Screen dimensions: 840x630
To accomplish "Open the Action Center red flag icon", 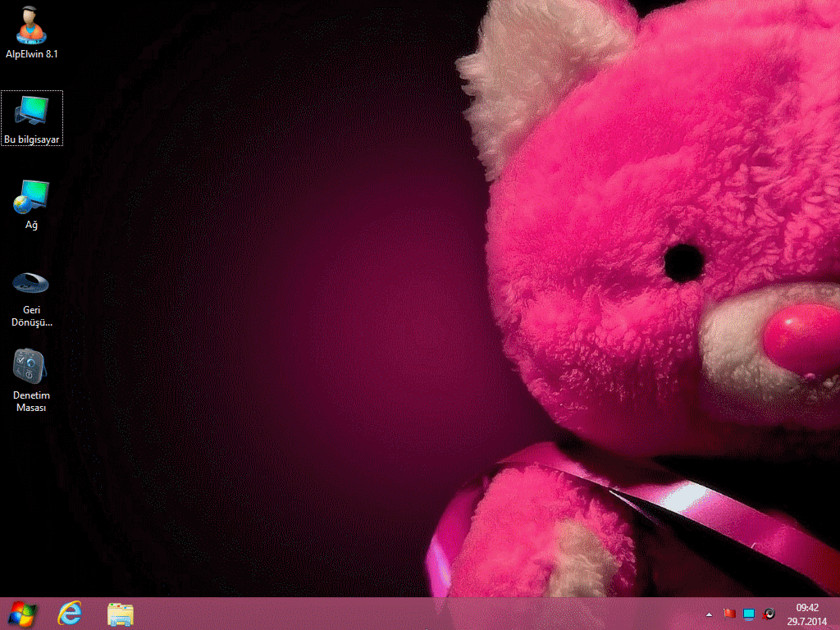I will (729, 614).
